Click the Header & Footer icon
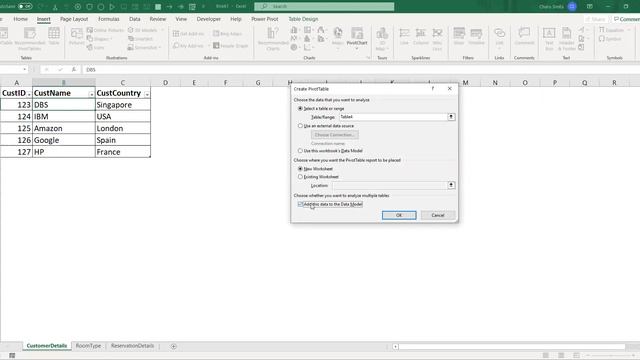Image resolution: width=640 pixels, height=360 pixels. coord(567,39)
